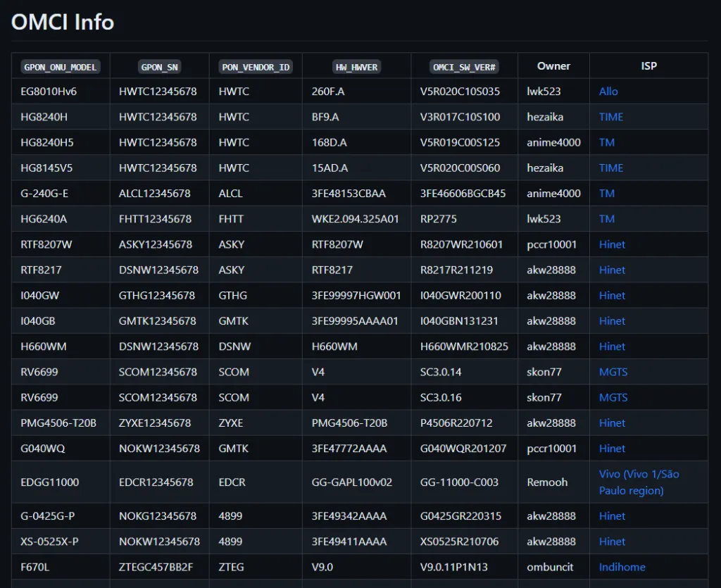This screenshot has height=588, width=721.
Task: Click hardware version BF9.A
Action: pyautogui.click(x=325, y=117)
